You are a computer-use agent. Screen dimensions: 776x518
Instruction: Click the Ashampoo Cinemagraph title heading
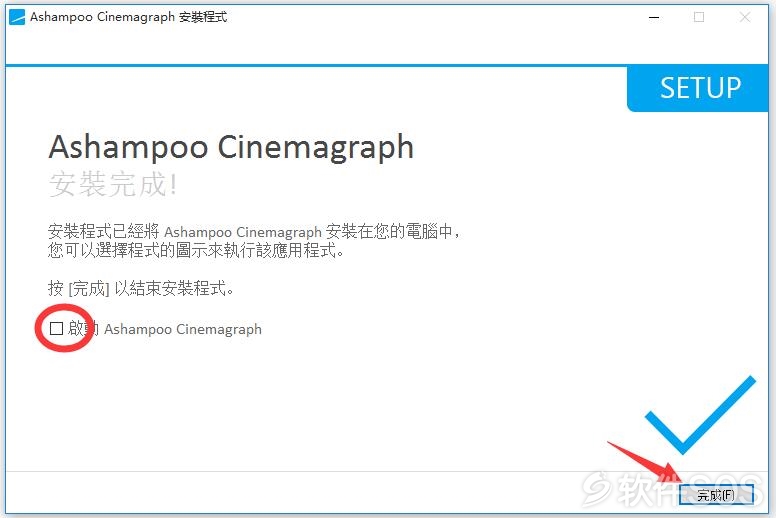point(231,147)
